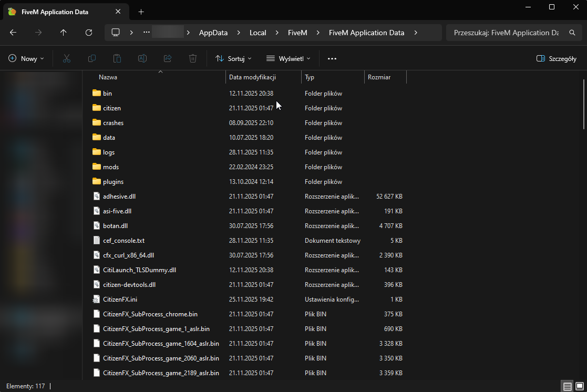Screen dimensions: 587x392
Task: Click the Delete (trash) icon
Action: point(192,58)
